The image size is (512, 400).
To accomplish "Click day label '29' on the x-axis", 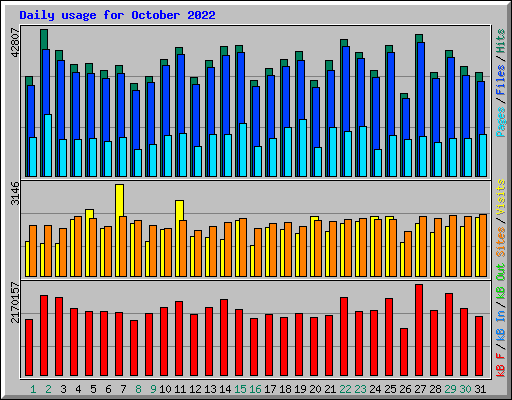I will [x=450, y=389].
